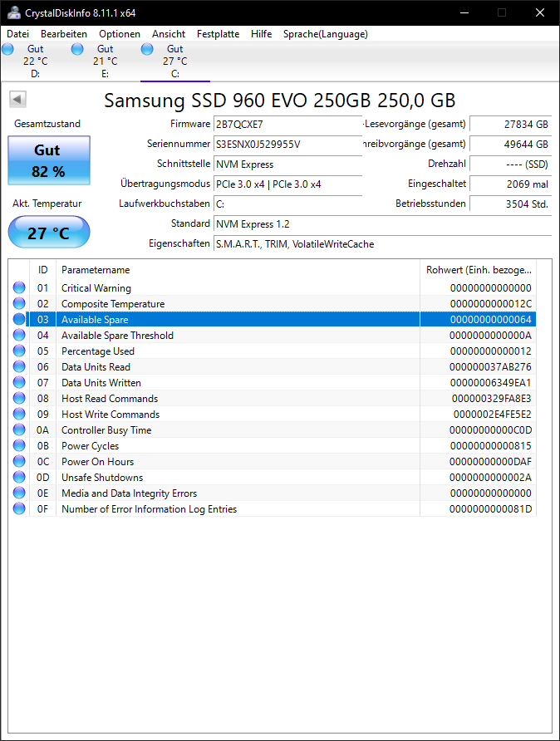Image resolution: width=560 pixels, height=741 pixels.
Task: Open the Ansicht menu
Action: (169, 34)
